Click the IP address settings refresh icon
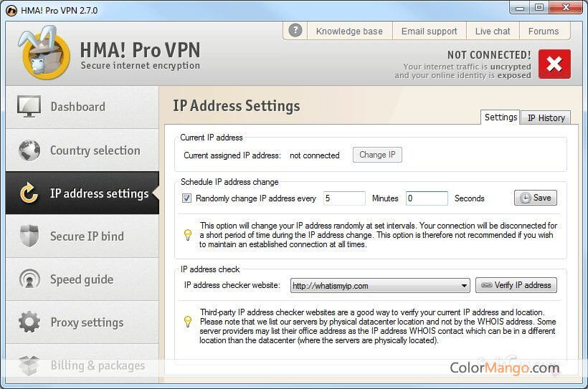This screenshot has width=588, height=389. (29, 193)
